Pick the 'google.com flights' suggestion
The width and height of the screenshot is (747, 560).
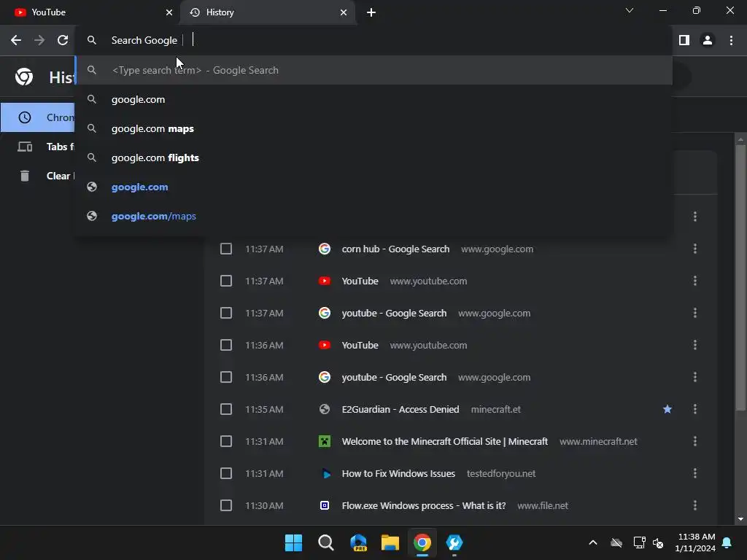point(373,157)
